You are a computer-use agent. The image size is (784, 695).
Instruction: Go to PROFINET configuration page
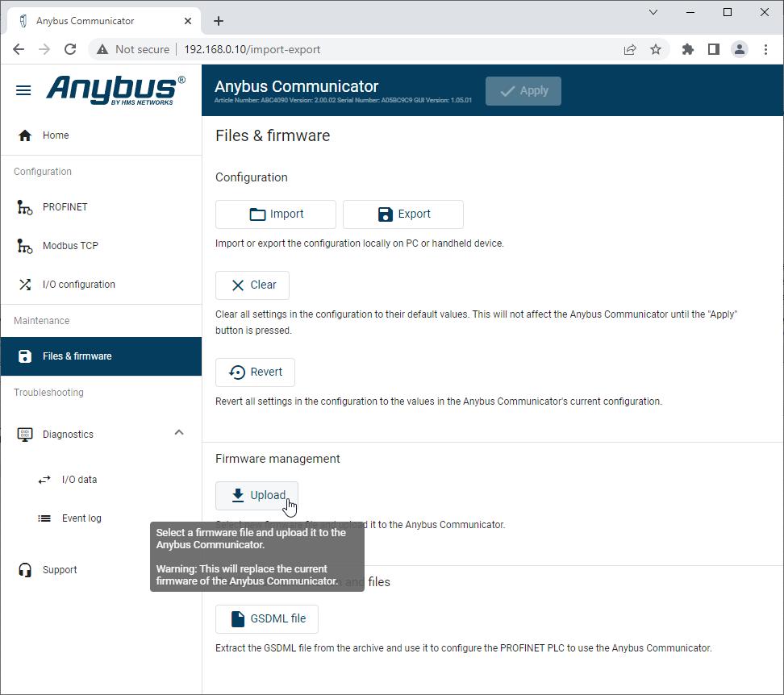[x=65, y=207]
